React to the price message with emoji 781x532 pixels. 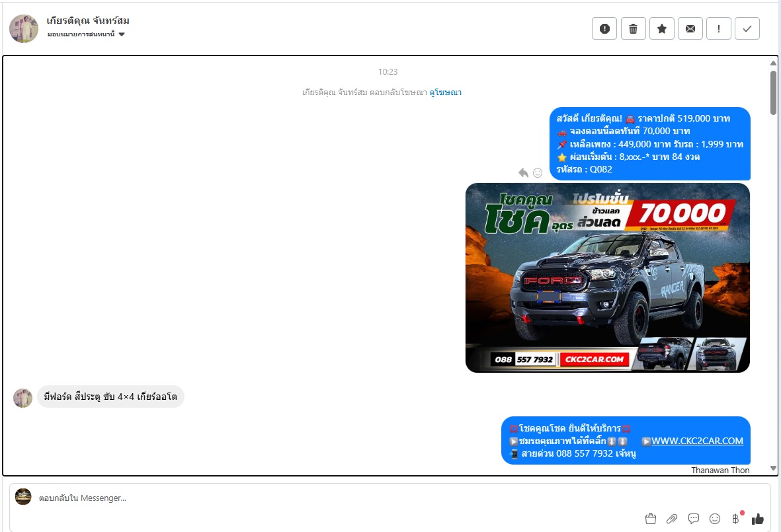pos(538,172)
